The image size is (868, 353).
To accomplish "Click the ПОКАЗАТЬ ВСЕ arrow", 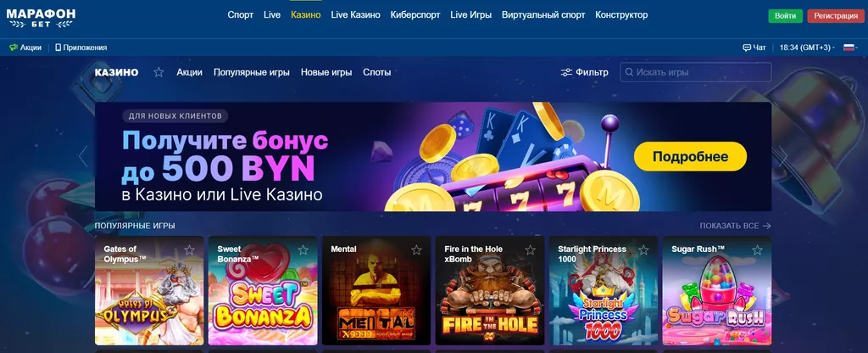I will [766, 226].
